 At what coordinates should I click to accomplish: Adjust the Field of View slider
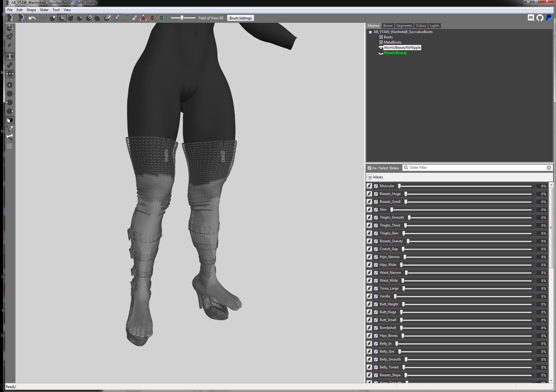point(183,18)
